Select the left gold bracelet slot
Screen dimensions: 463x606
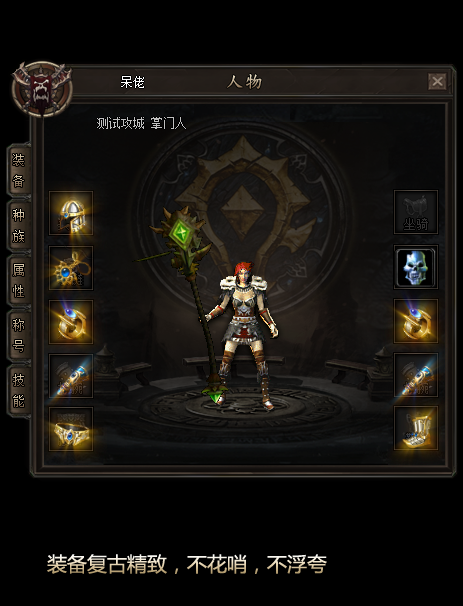point(71,322)
